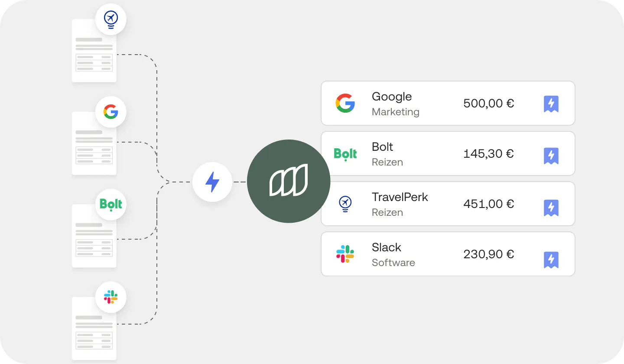Viewport: 624px width, 364px height.
Task: Select the Slack Software label
Action: coord(393,263)
